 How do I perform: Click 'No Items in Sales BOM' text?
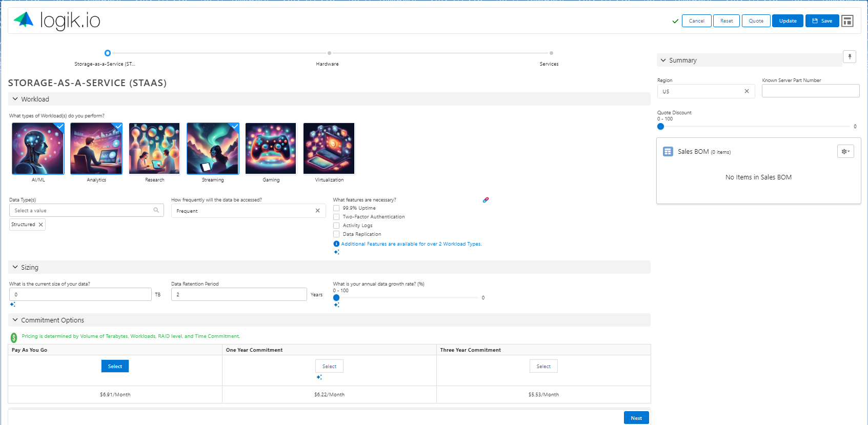[758, 177]
